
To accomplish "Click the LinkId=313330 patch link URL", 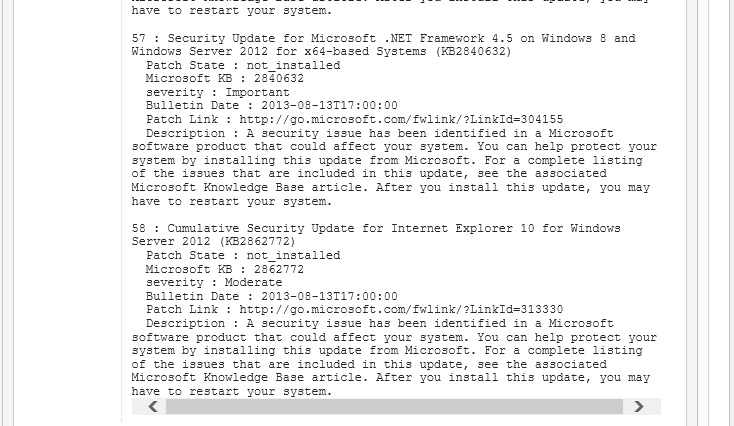I will (x=401, y=310).
